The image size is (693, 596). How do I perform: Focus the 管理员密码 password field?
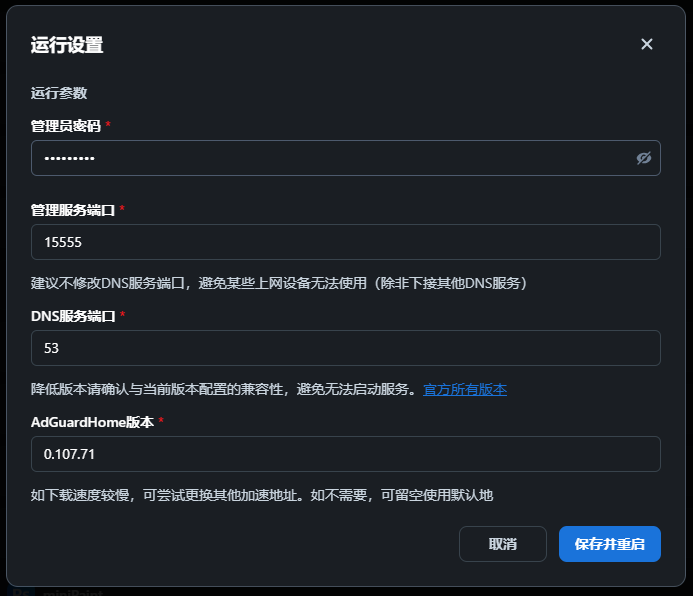coord(330,158)
